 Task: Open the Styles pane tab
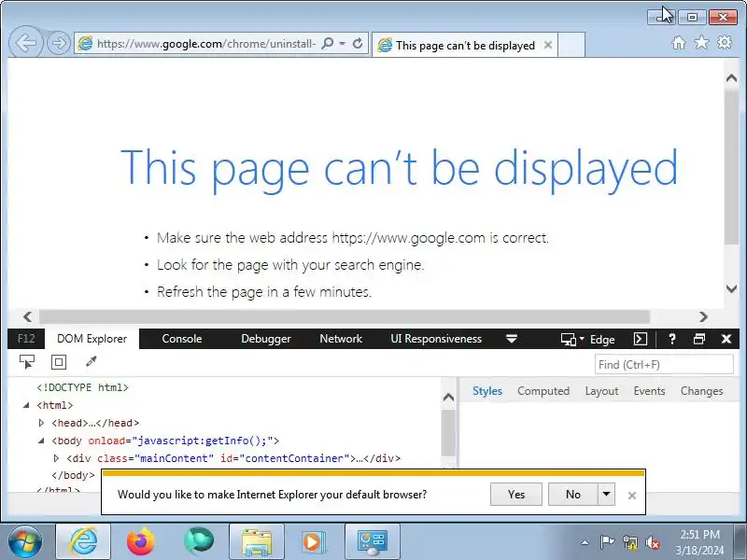click(486, 391)
